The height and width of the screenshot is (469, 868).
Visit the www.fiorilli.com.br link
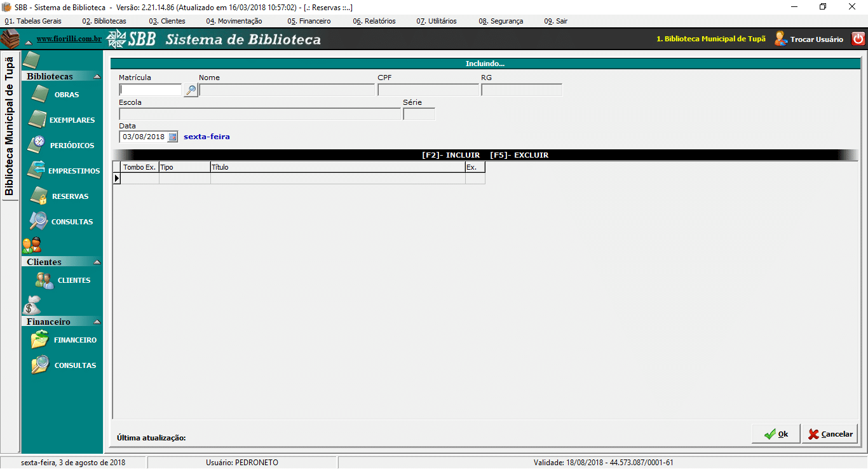[69, 39]
